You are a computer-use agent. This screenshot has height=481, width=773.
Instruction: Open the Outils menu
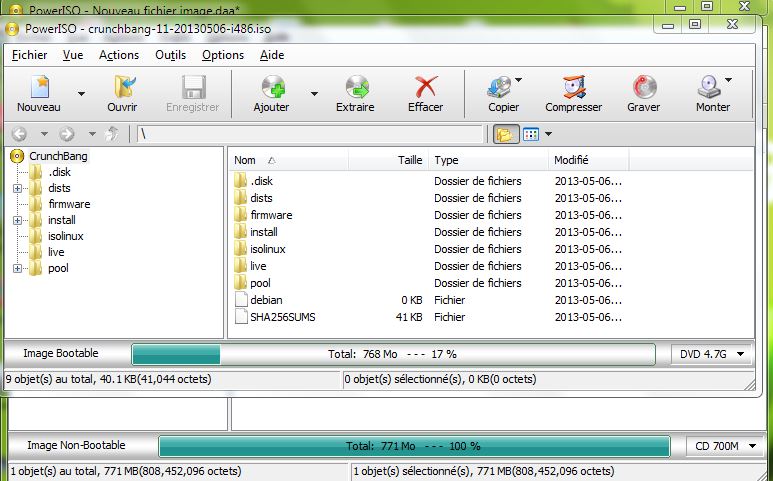click(171, 55)
